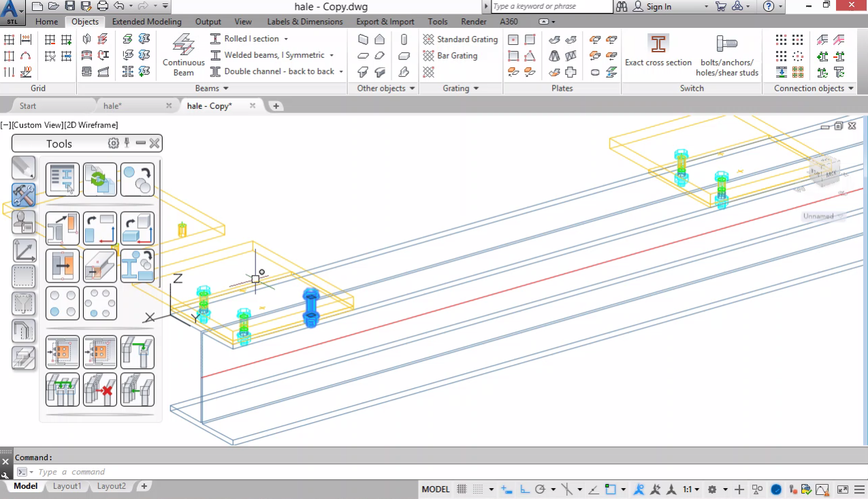Click the Custom View viewport label
This screenshot has width=868, height=499.
coord(37,125)
